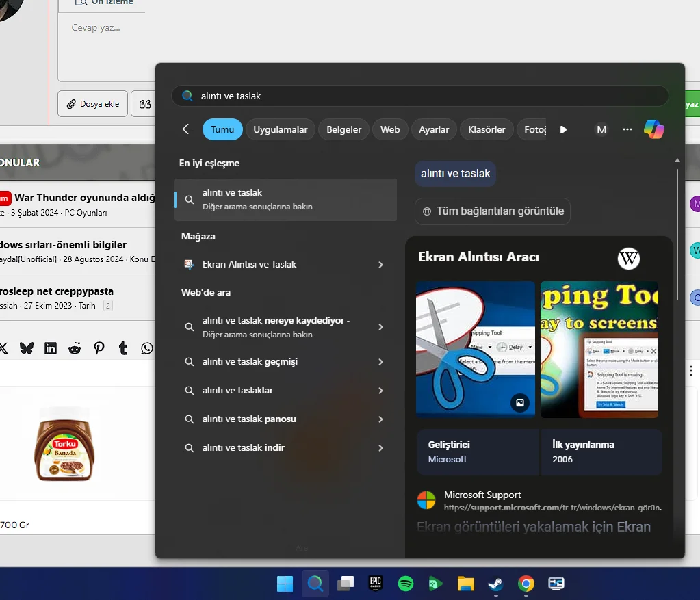Open Task View on the taskbar
The image size is (700, 600).
345,584
